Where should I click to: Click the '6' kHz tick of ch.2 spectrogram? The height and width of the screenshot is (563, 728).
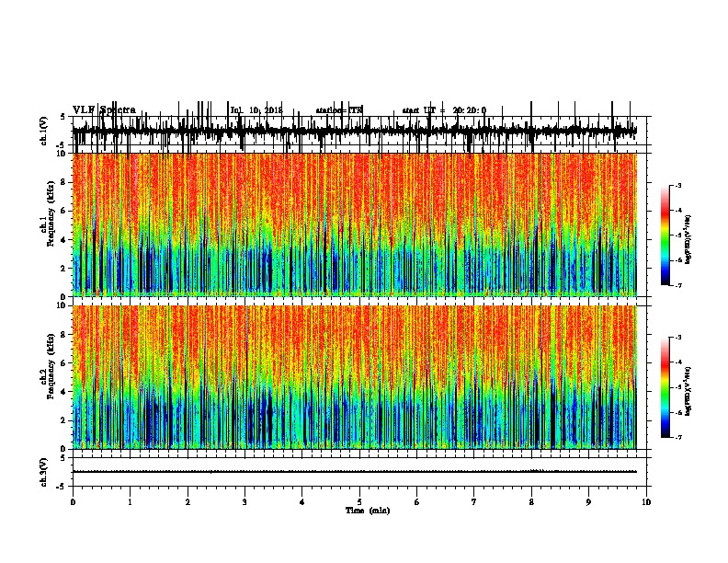click(65, 362)
